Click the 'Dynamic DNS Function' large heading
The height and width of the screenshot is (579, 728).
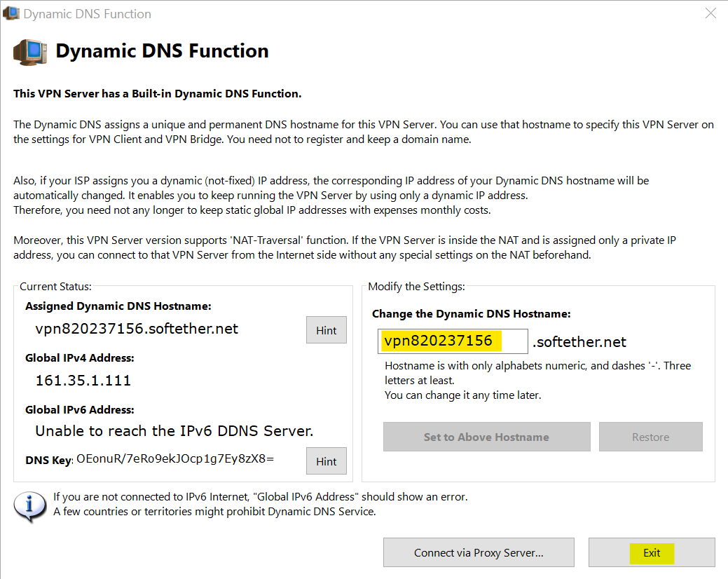pyautogui.click(x=162, y=51)
